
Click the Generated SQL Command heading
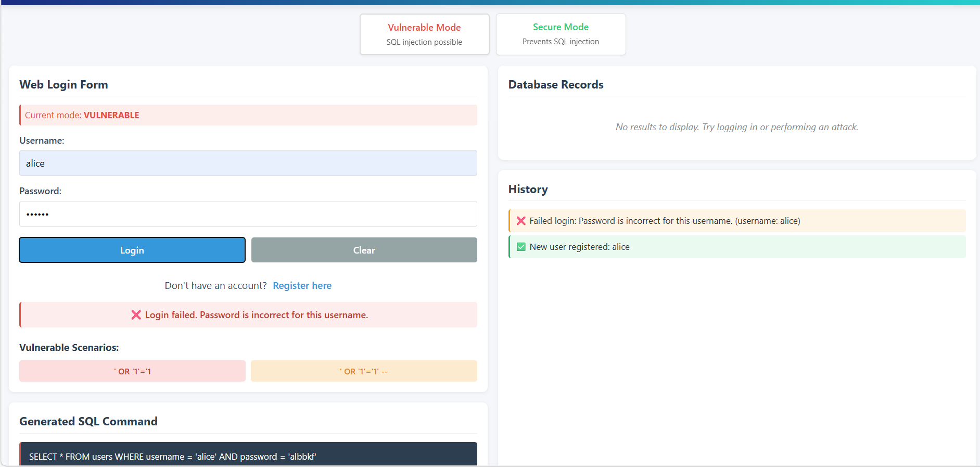click(88, 422)
